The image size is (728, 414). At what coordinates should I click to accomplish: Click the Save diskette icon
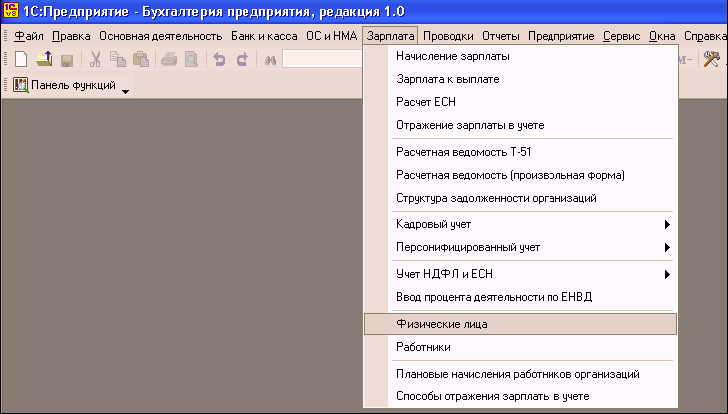(x=67, y=60)
